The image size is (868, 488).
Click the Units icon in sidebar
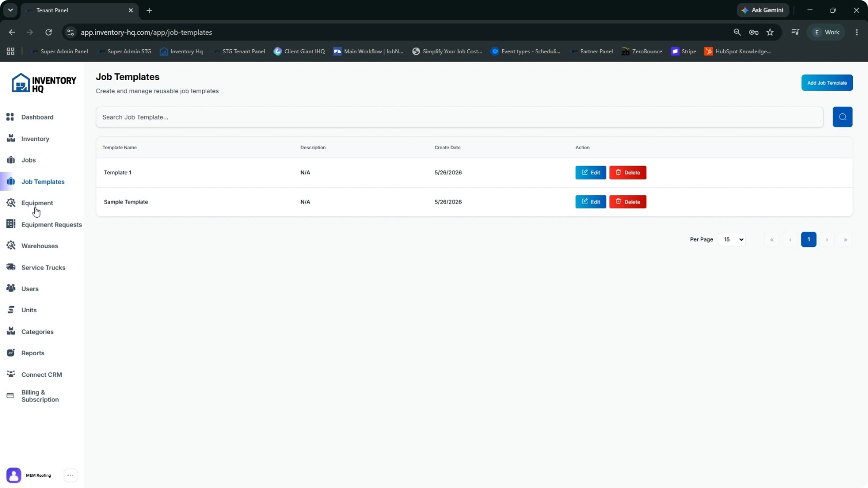pyautogui.click(x=10, y=310)
